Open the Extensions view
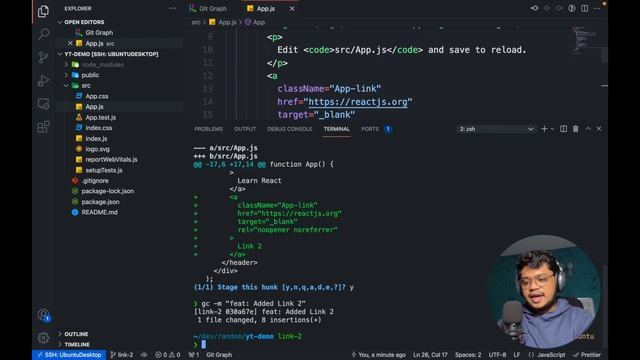 pos(43,127)
